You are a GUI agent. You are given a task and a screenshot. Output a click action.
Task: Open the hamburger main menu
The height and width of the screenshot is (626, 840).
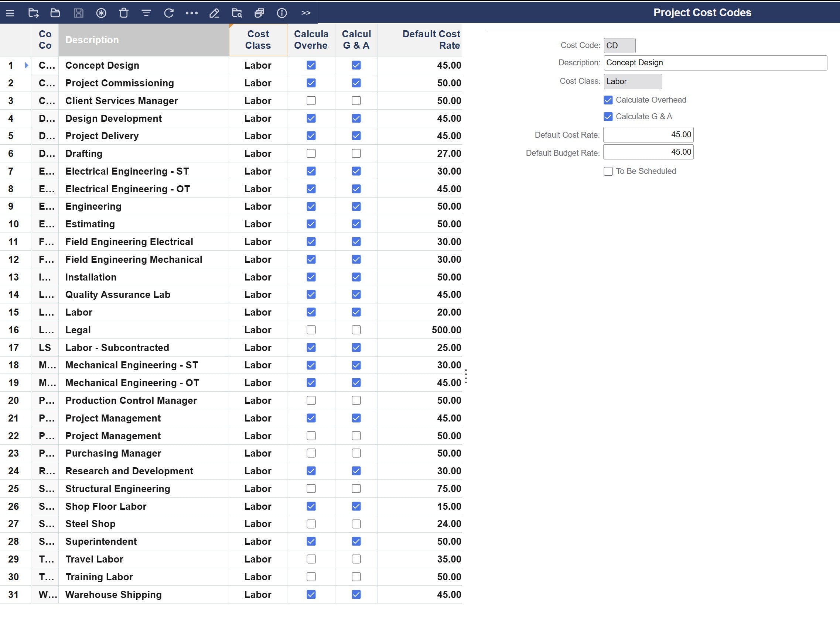[10, 13]
